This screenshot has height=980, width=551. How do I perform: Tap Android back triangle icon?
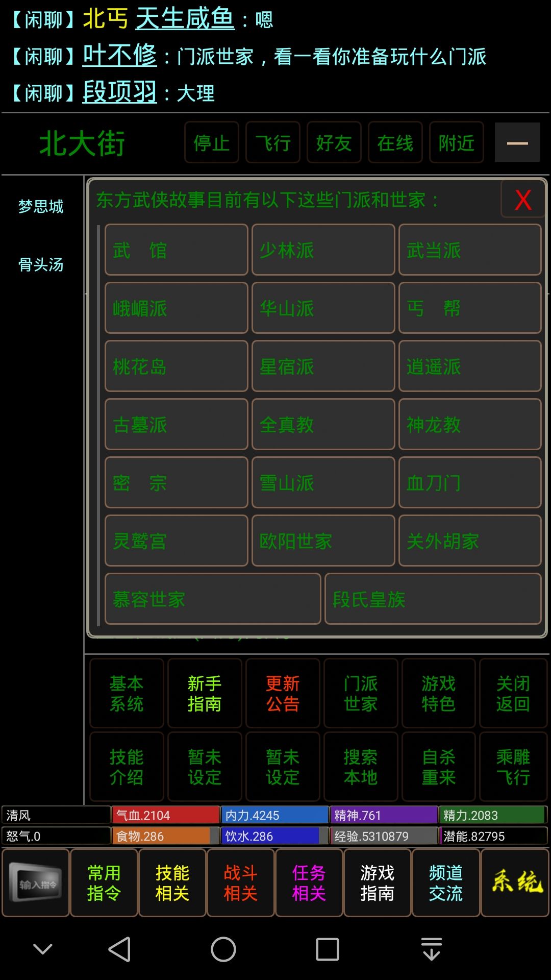(x=120, y=949)
